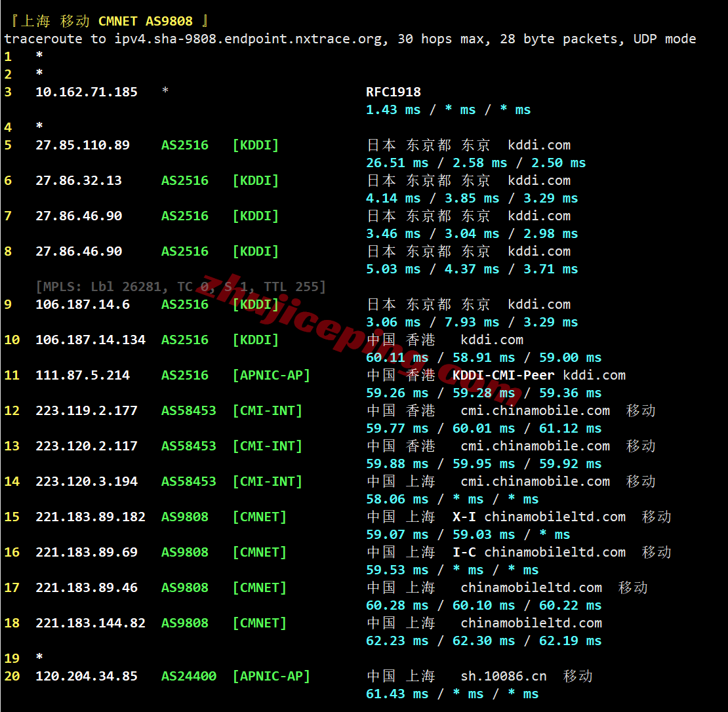Select latency '60.28 ms' on hop 17
This screenshot has height=712, width=728.
[x=397, y=605]
